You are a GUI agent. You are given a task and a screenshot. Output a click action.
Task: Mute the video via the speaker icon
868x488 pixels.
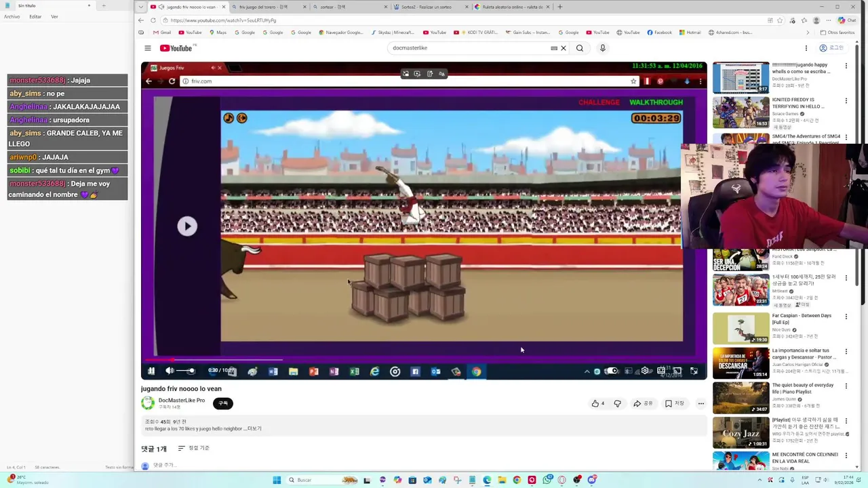point(170,371)
